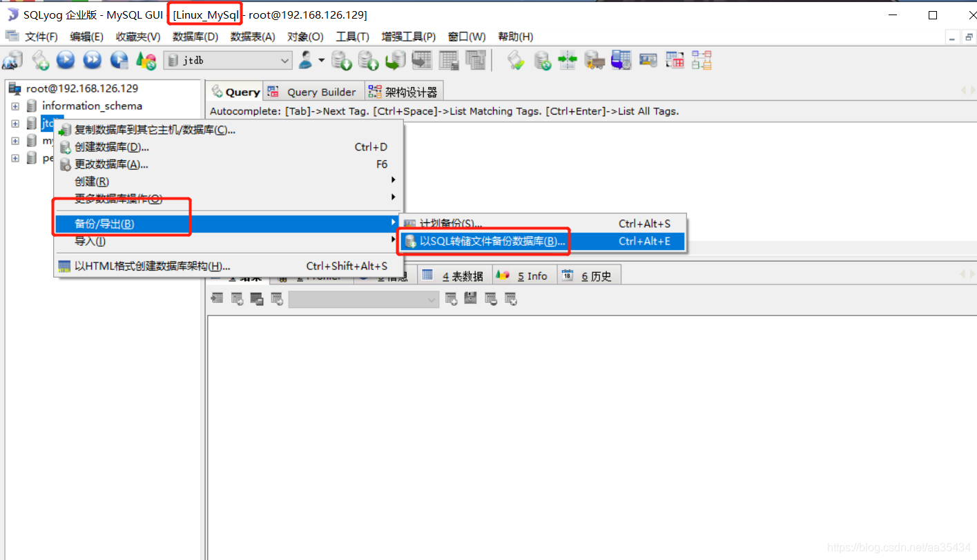Image resolution: width=977 pixels, height=560 pixels.
Task: Expand the information_schema tree node
Action: (15, 106)
